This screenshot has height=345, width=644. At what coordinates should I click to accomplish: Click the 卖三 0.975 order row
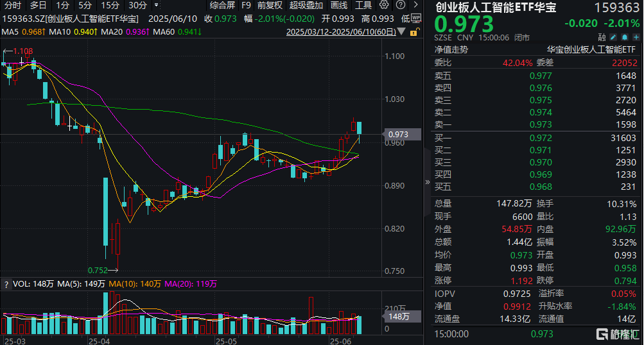click(535, 100)
